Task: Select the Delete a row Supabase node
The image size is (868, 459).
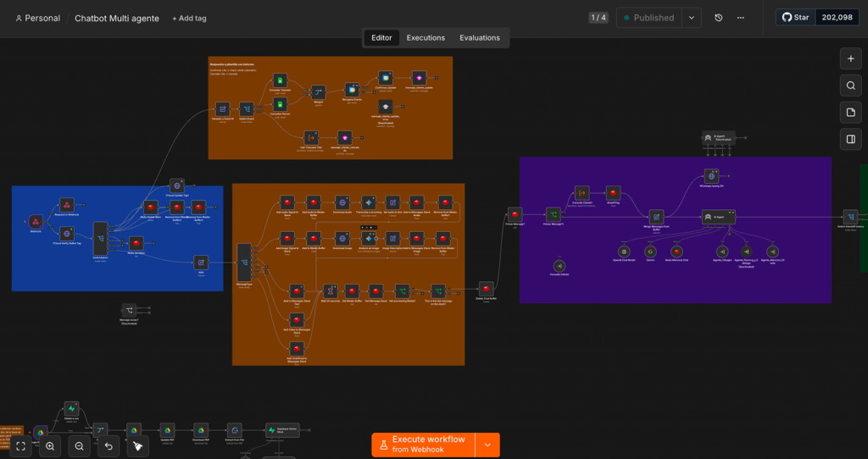Action: point(71,409)
